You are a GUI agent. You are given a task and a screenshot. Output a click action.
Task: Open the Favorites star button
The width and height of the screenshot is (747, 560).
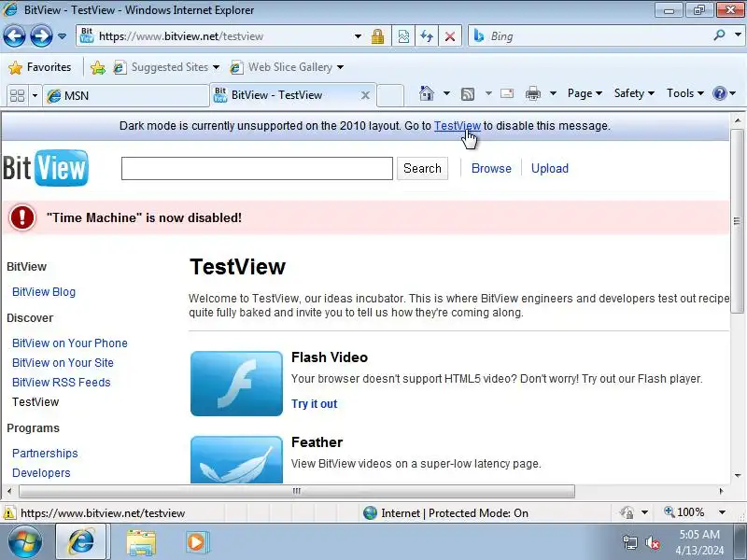tap(40, 67)
